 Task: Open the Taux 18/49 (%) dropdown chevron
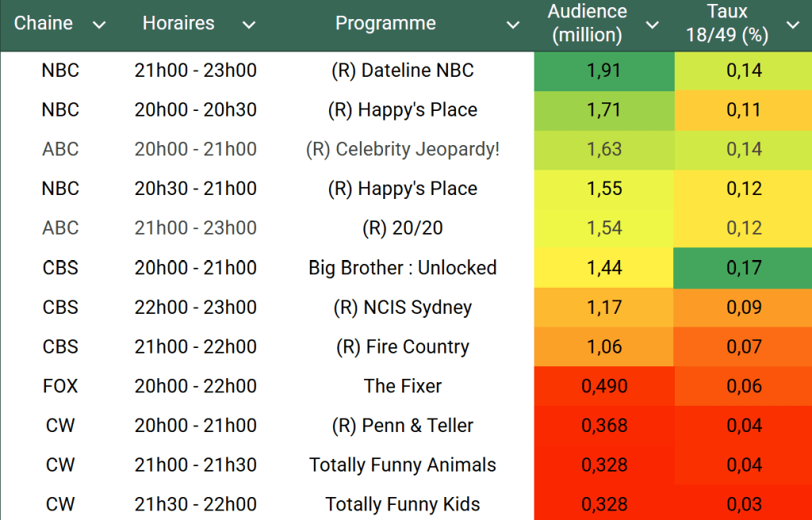(792, 25)
